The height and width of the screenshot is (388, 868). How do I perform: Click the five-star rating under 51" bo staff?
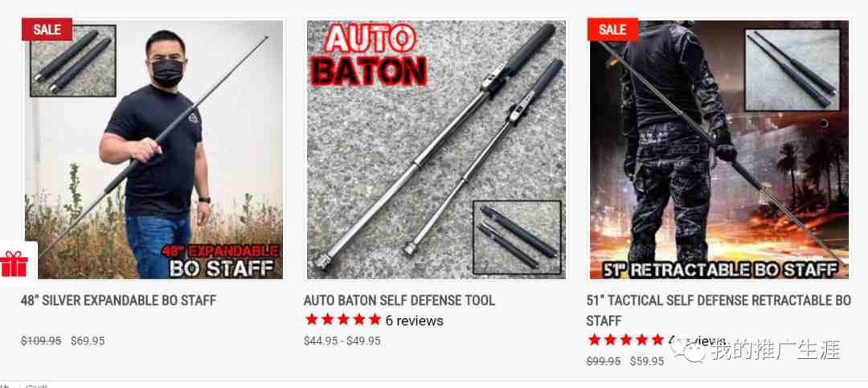click(x=626, y=340)
